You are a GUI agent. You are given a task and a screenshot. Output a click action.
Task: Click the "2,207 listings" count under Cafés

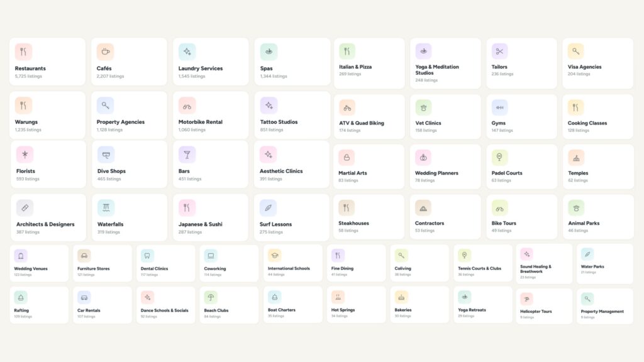110,76
